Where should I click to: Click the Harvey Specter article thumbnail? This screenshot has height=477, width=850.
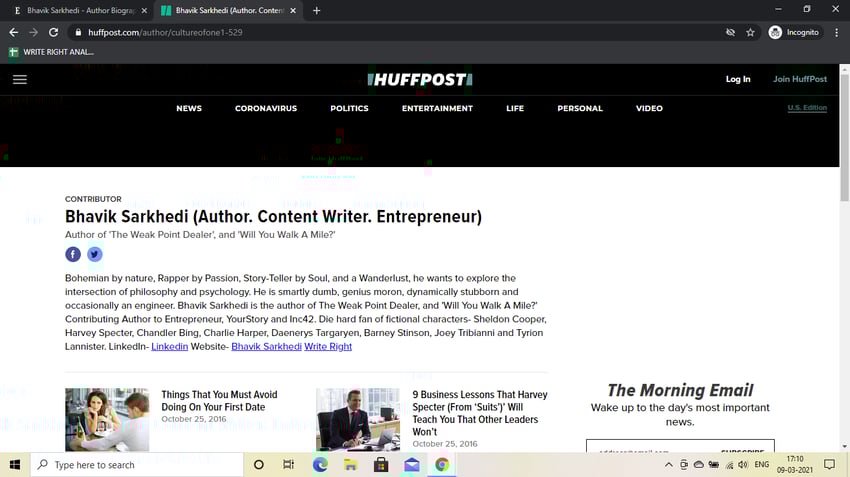(x=358, y=420)
